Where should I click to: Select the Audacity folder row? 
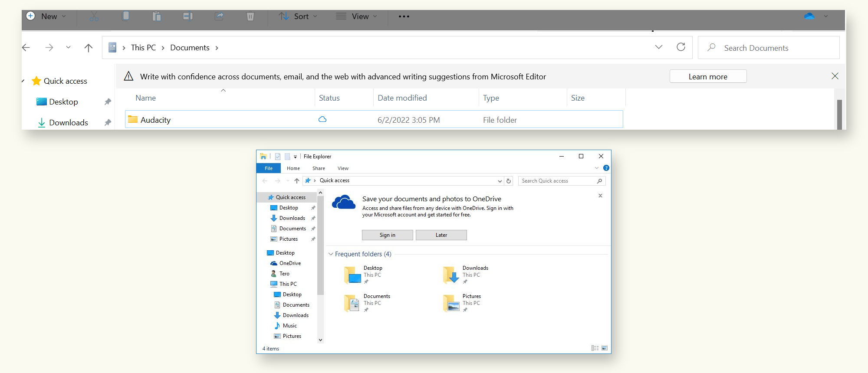click(374, 119)
